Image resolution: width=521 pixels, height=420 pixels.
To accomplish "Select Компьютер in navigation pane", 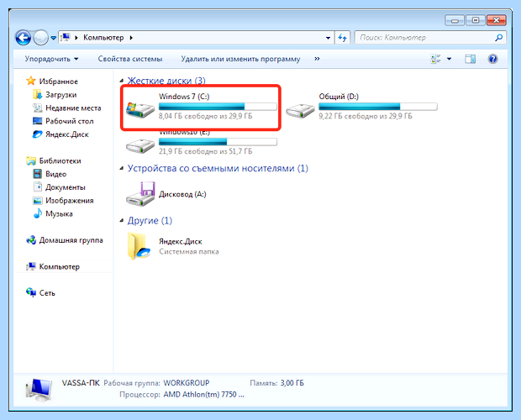I will coord(60,266).
